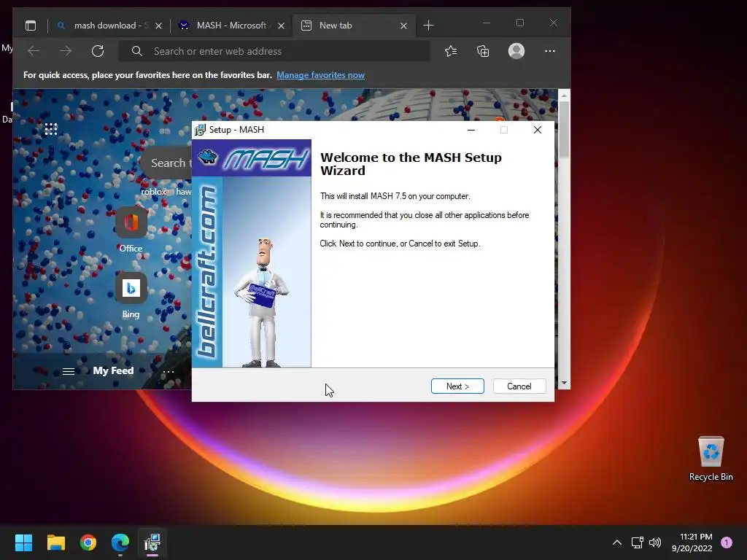The height and width of the screenshot is (560, 747).
Task: Close the New tab in Edge
Action: tap(403, 26)
